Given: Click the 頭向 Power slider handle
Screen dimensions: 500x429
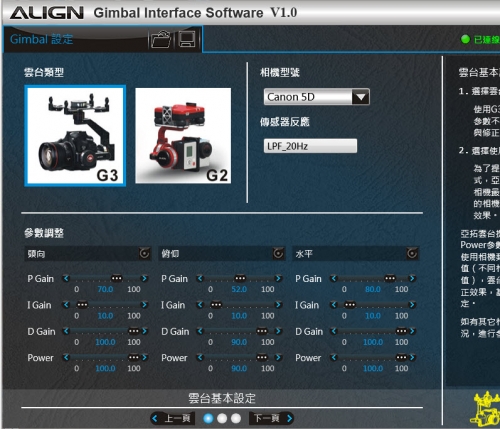Looking at the screenshot, I should click(x=134, y=357).
